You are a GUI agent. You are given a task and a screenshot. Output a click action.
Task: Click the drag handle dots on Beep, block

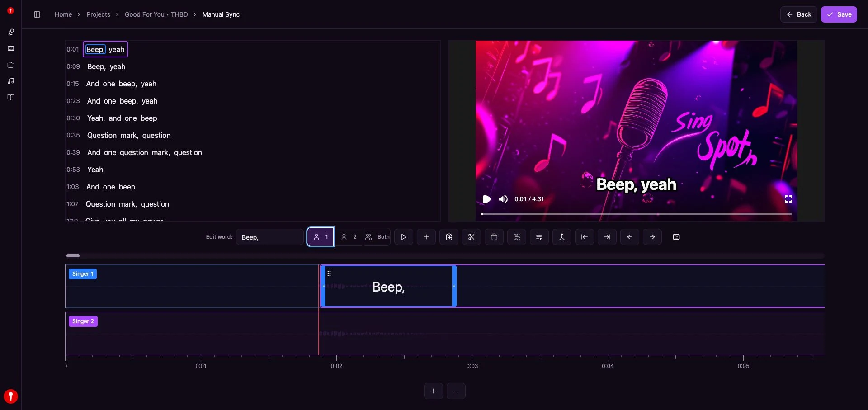(329, 273)
